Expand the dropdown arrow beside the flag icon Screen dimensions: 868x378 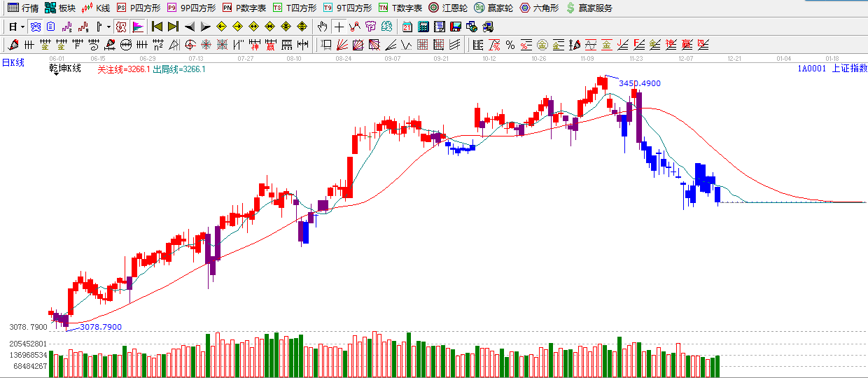pos(108,27)
